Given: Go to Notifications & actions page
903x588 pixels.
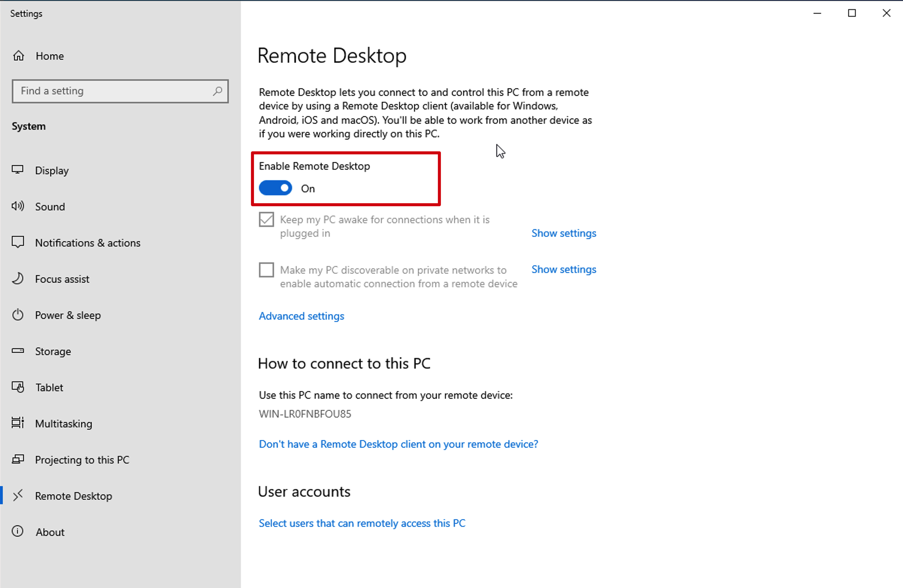Looking at the screenshot, I should pos(88,243).
